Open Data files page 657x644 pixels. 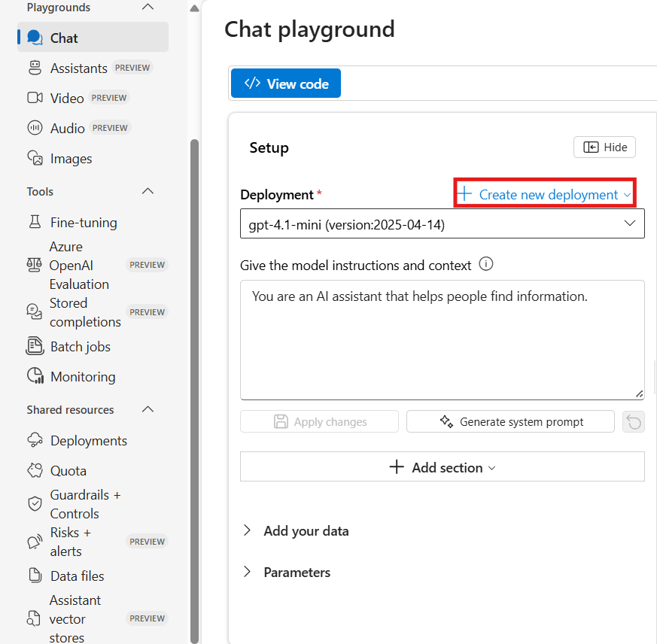click(77, 576)
